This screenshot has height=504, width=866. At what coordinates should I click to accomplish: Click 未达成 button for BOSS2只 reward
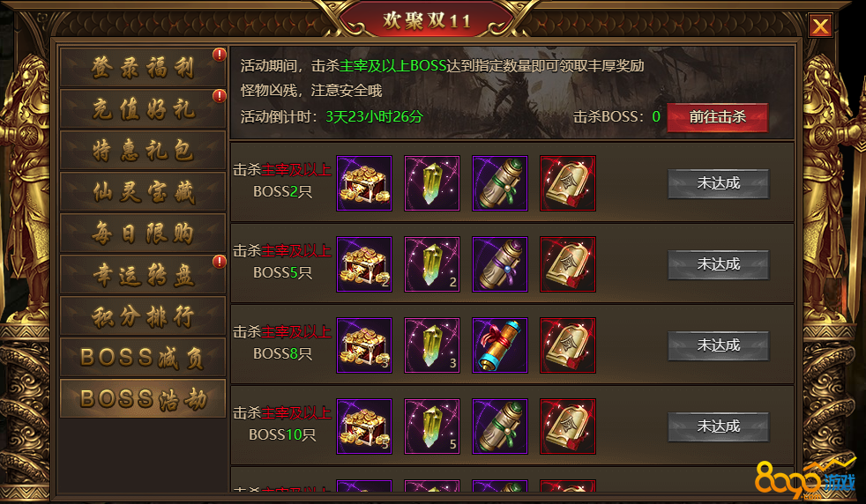point(718,183)
